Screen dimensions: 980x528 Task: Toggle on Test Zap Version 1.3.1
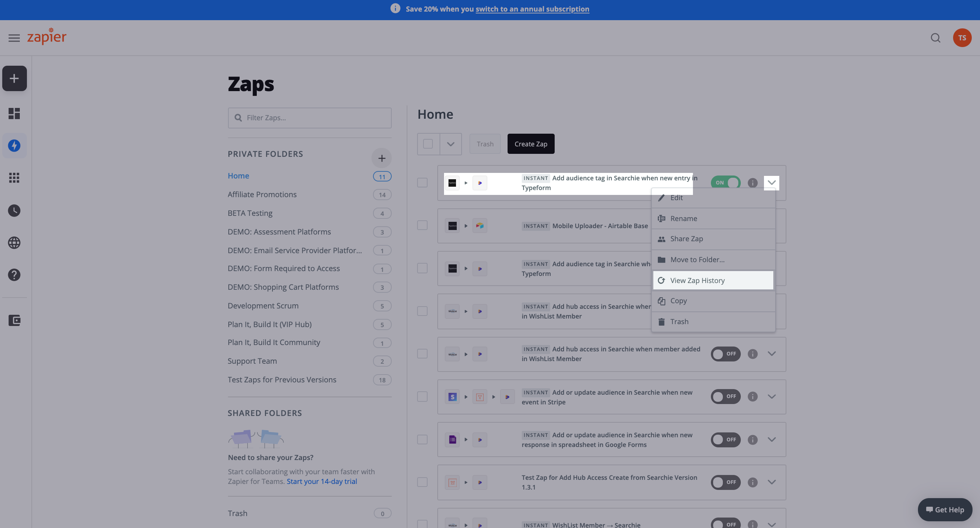[x=725, y=482]
